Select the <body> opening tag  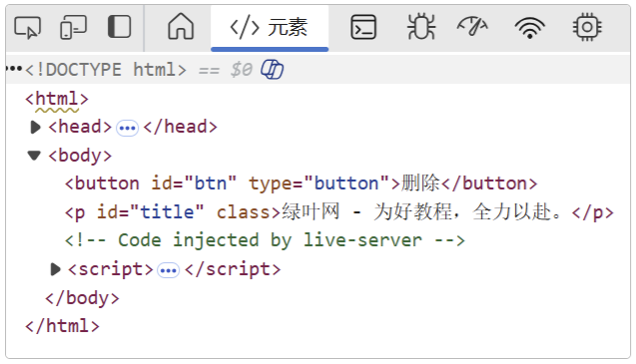[80, 156]
